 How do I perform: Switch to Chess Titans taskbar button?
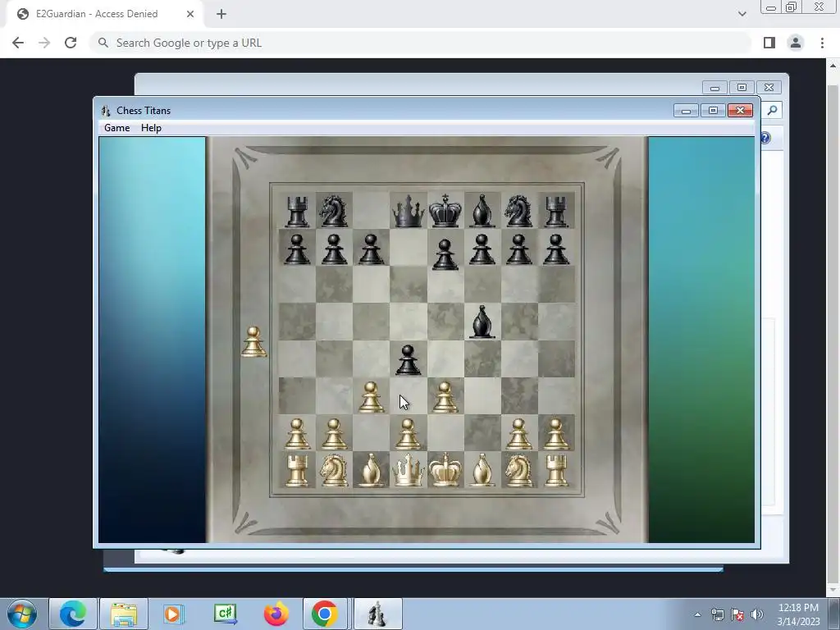coord(377,614)
